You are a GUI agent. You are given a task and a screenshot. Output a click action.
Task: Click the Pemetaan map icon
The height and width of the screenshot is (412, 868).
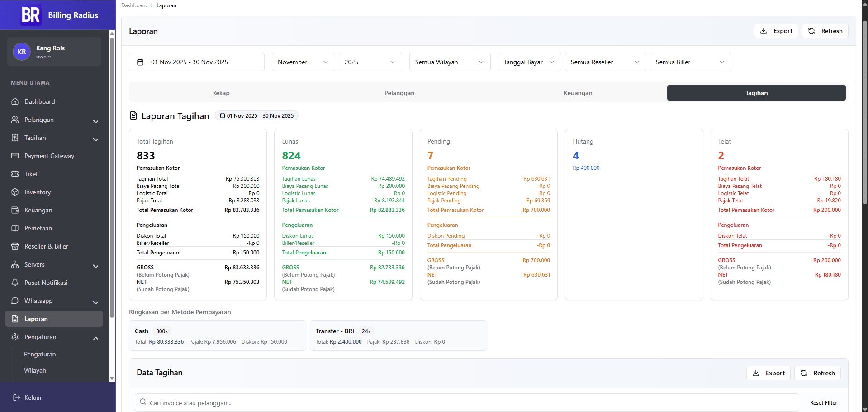point(15,228)
